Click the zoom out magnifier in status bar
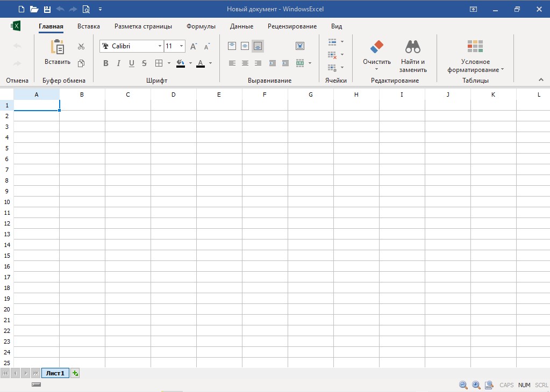Image resolution: width=550 pixels, height=392 pixels. pyautogui.click(x=463, y=385)
